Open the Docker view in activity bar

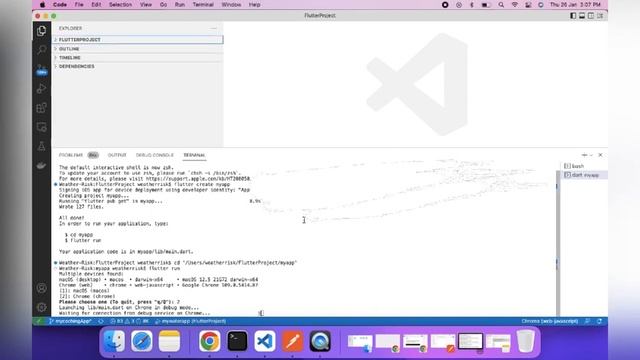click(41, 165)
